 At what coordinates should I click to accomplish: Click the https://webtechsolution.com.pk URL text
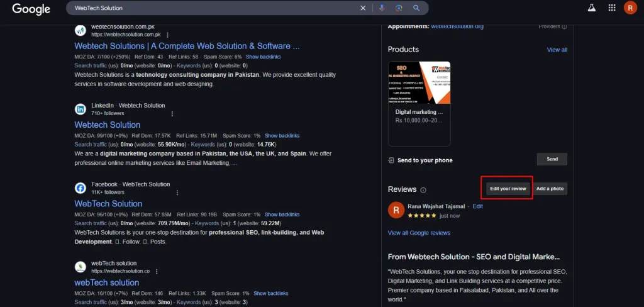(126, 35)
